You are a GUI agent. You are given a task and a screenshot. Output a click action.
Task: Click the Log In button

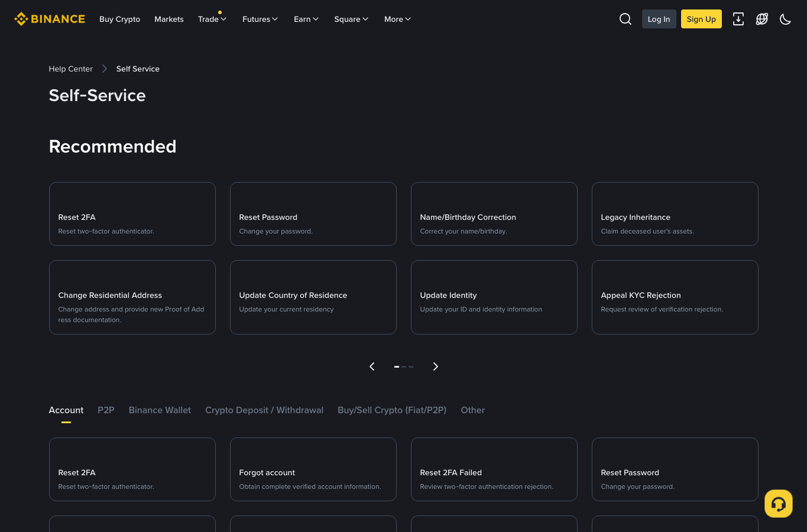pos(659,19)
